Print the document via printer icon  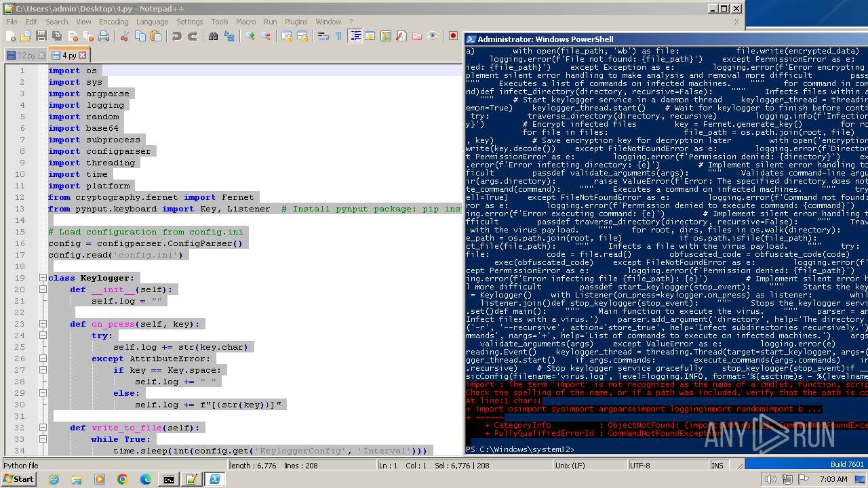pos(103,36)
